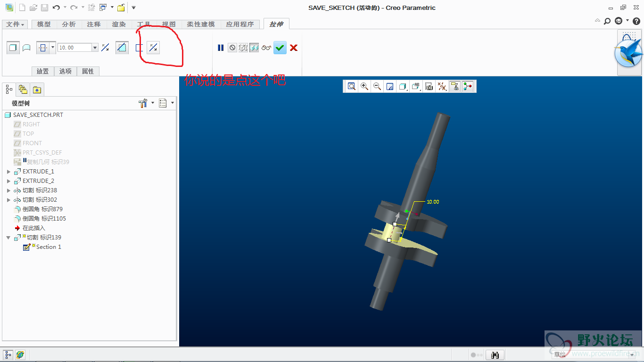Show the favorites navigator tab
644x362 pixels.
[37, 89]
